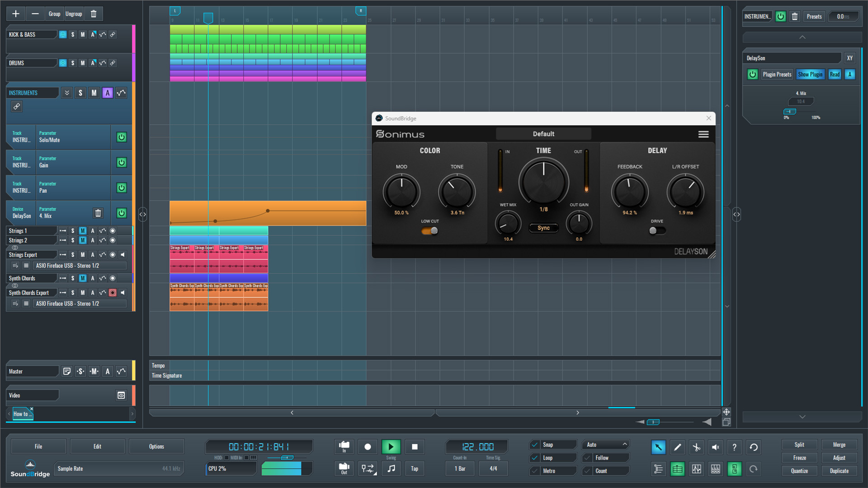
Task: Select the pencil draw tool
Action: click(x=677, y=447)
